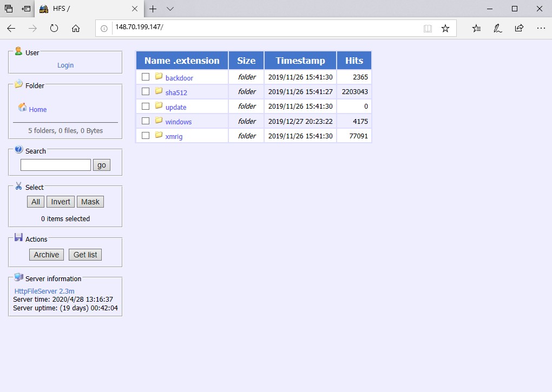552x392 pixels.
Task: Open the windows folder link
Action: (179, 122)
